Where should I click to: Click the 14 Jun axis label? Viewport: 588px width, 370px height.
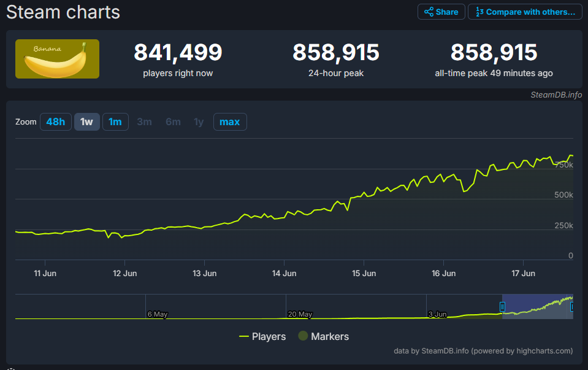[x=284, y=274]
